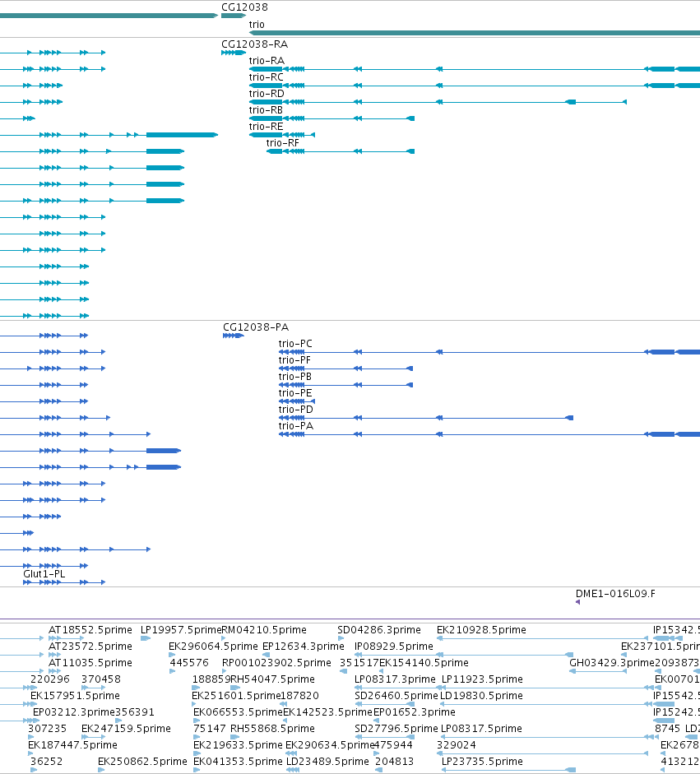Select the 445576 alignment label
This screenshot has width=700, height=774.
[x=189, y=662]
